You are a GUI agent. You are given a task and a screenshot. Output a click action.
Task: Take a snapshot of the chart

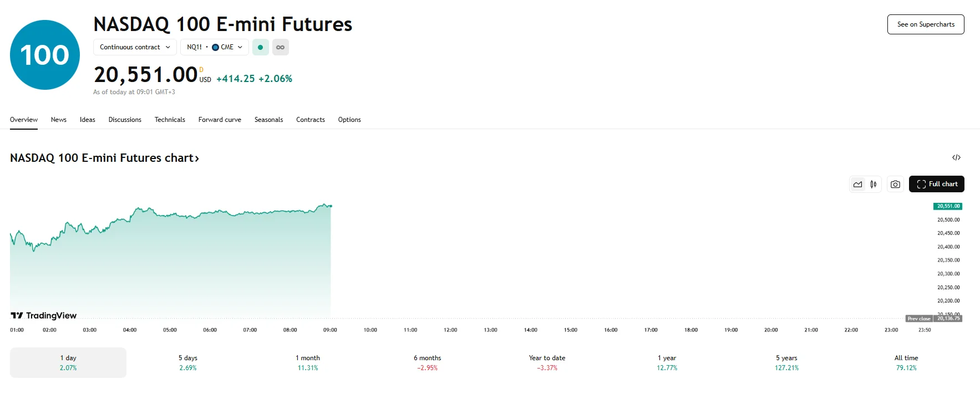[x=895, y=184]
